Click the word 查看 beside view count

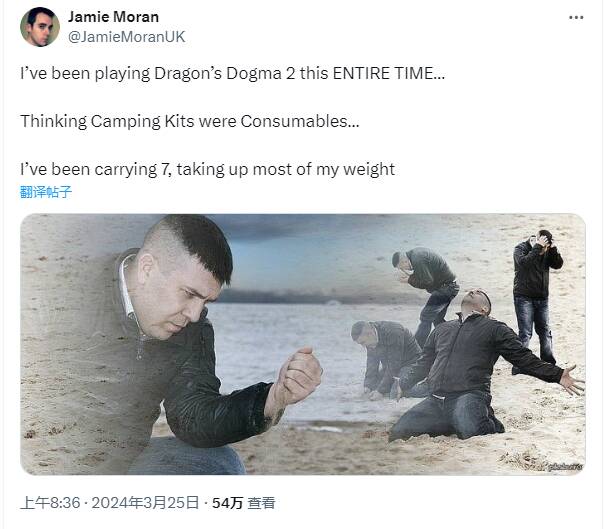261,503
